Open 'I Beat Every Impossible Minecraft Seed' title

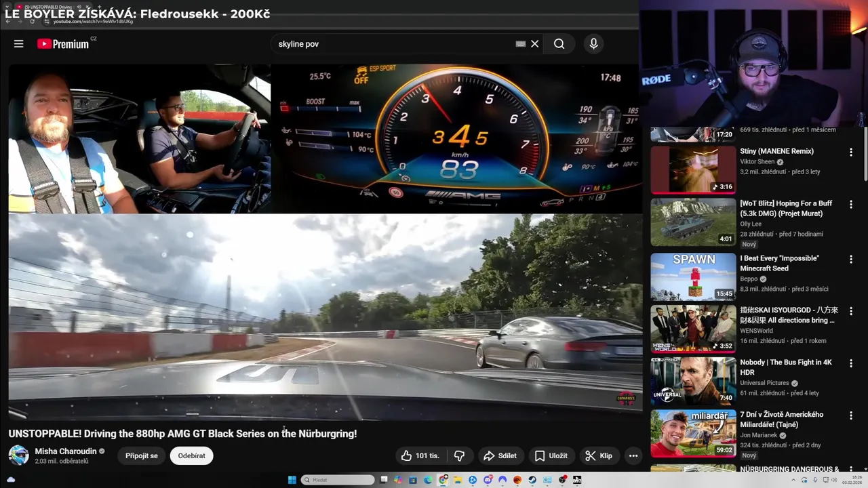click(779, 263)
